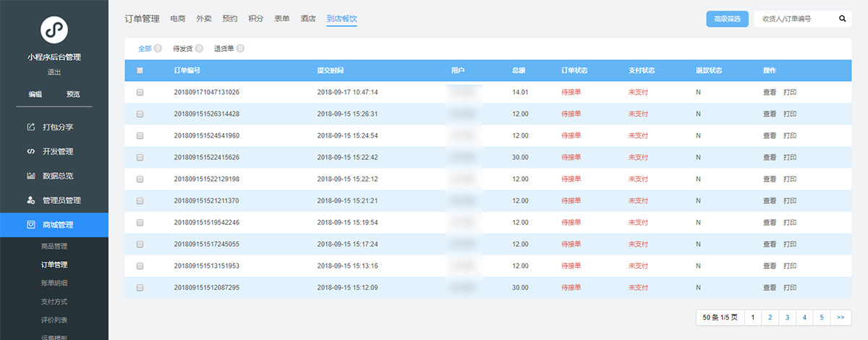Check the box for order 201809151517245055
The width and height of the screenshot is (868, 340).
point(140,245)
